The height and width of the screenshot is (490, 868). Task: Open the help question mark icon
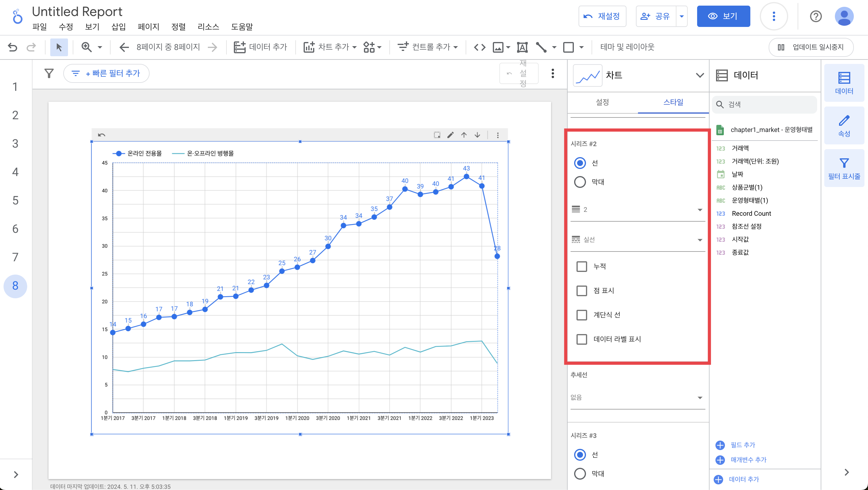point(815,16)
